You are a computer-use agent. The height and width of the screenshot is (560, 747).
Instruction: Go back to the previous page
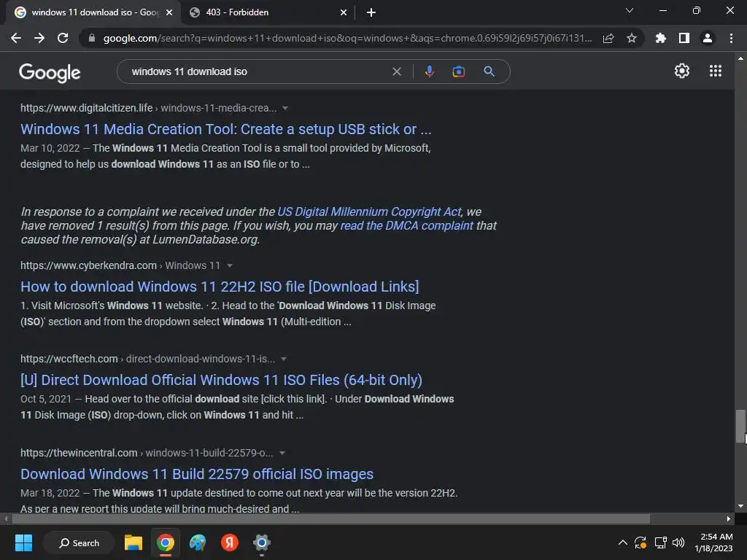point(16,38)
